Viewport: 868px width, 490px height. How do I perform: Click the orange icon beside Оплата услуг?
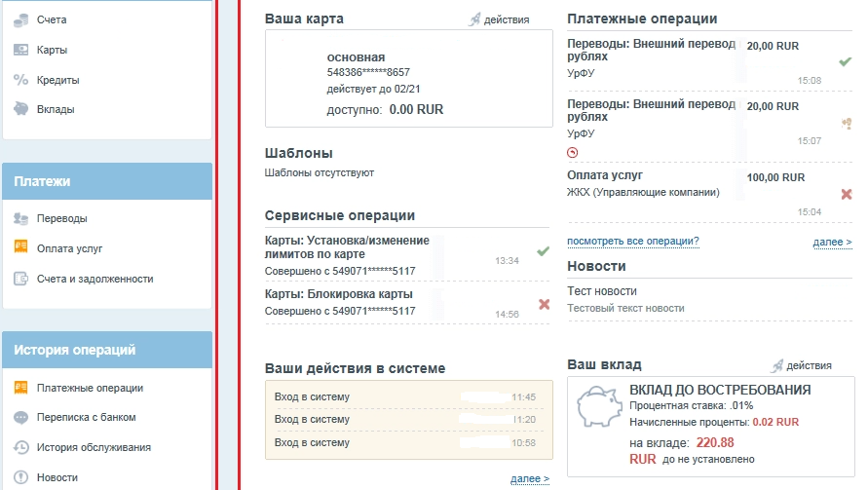pyautogui.click(x=20, y=248)
